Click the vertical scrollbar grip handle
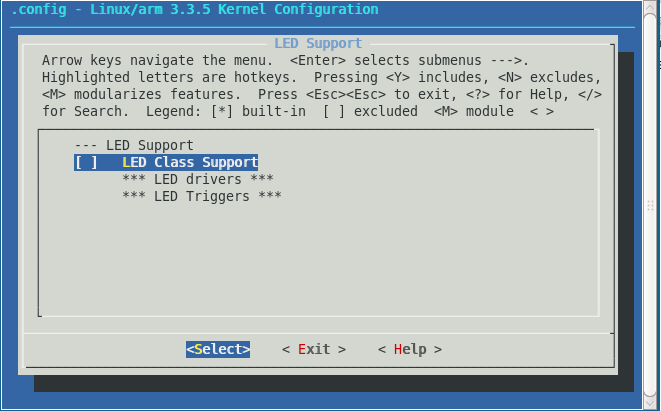This screenshot has width=661, height=411. click(x=650, y=205)
